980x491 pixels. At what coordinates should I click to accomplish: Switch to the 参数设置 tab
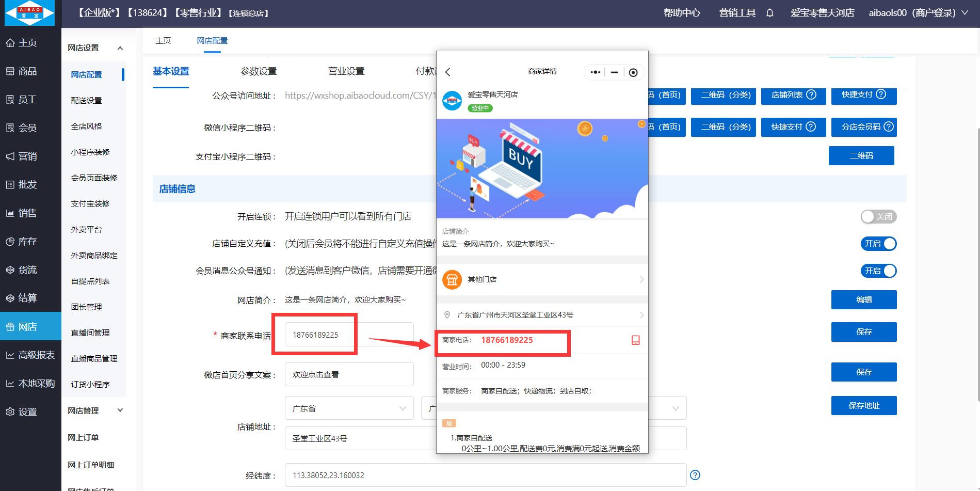pos(259,71)
